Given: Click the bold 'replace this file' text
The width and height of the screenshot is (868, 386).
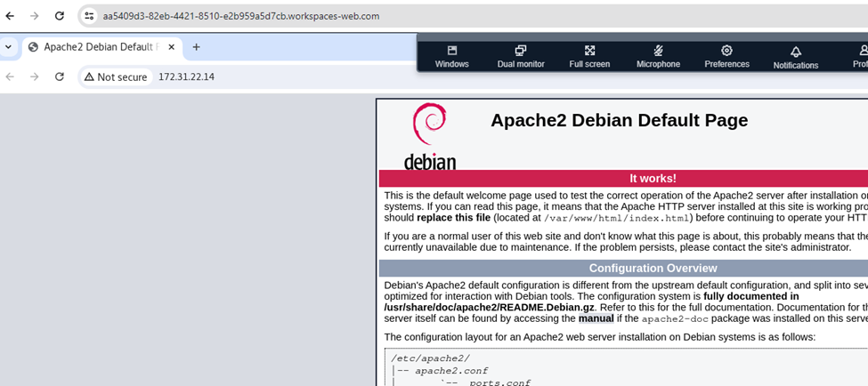Looking at the screenshot, I should (453, 217).
